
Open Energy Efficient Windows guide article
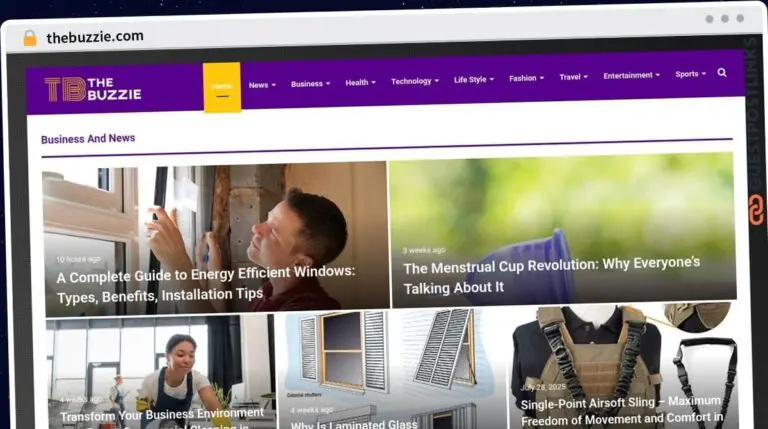point(206,285)
